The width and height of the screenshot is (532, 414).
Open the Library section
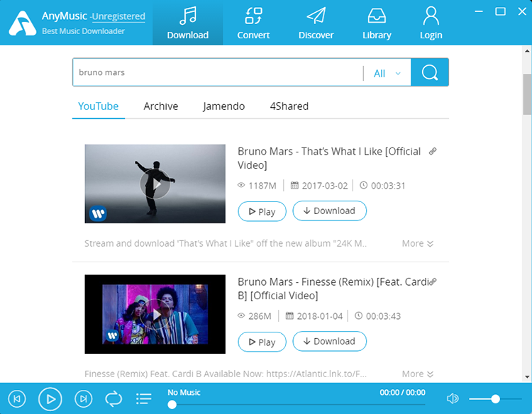[x=377, y=23]
